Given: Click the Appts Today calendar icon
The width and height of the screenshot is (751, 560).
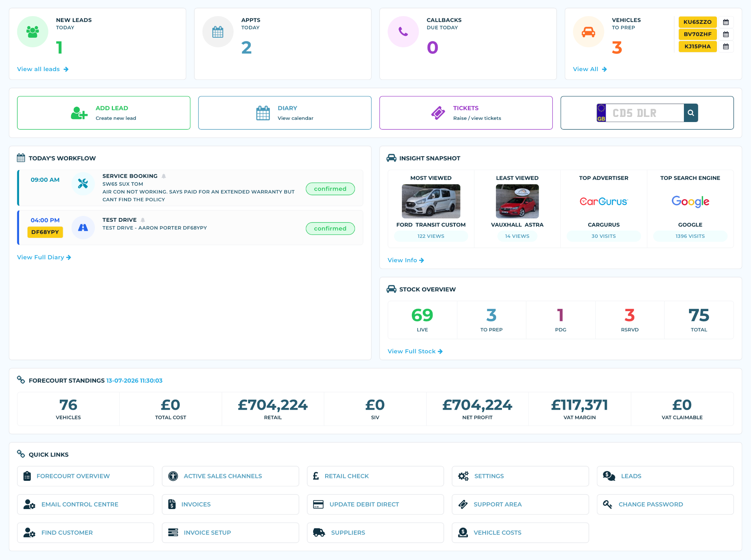Looking at the screenshot, I should point(218,32).
